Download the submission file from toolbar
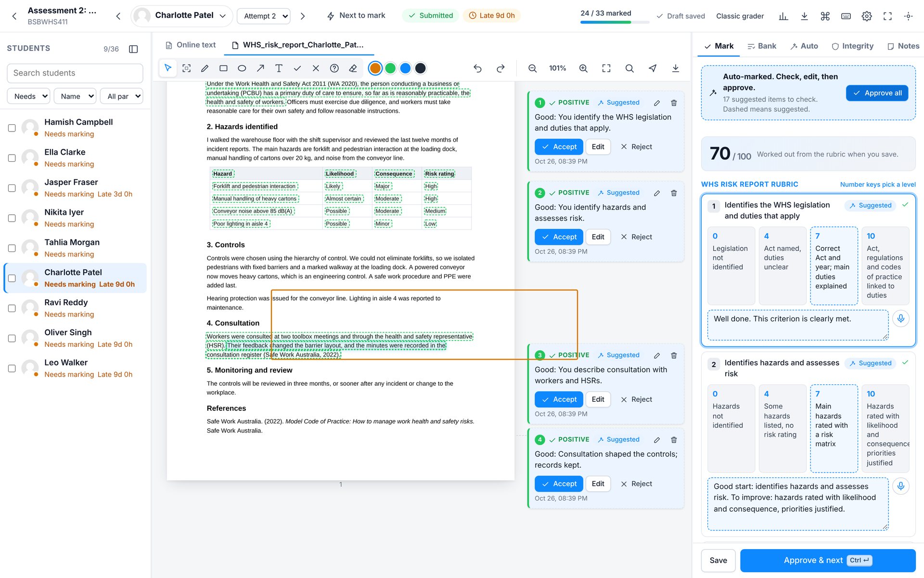The width and height of the screenshot is (924, 578). pyautogui.click(x=676, y=68)
